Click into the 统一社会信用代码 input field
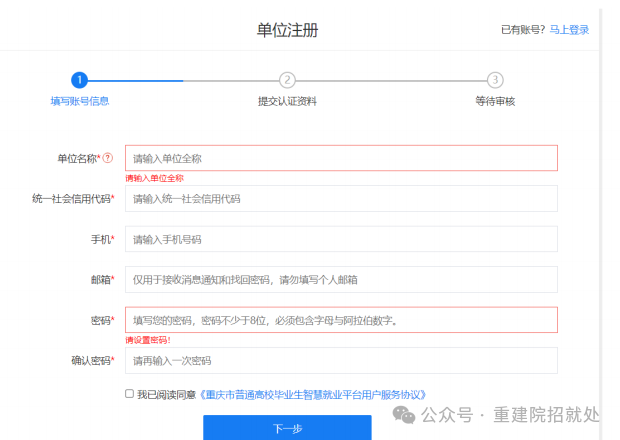Viewport: 620px width, 440px height. click(x=341, y=199)
